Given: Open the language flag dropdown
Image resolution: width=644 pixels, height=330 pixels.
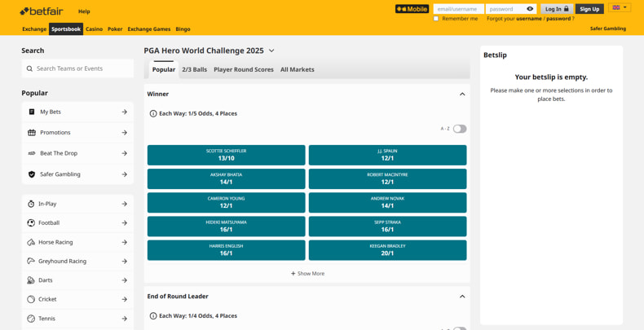Looking at the screenshot, I should click(620, 7).
